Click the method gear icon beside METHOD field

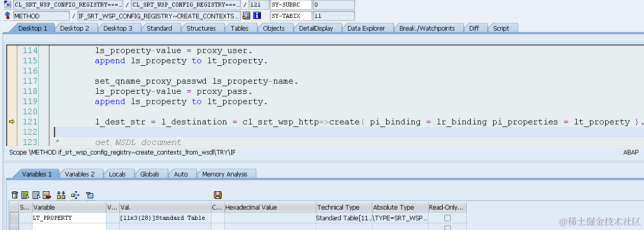[x=8, y=16]
